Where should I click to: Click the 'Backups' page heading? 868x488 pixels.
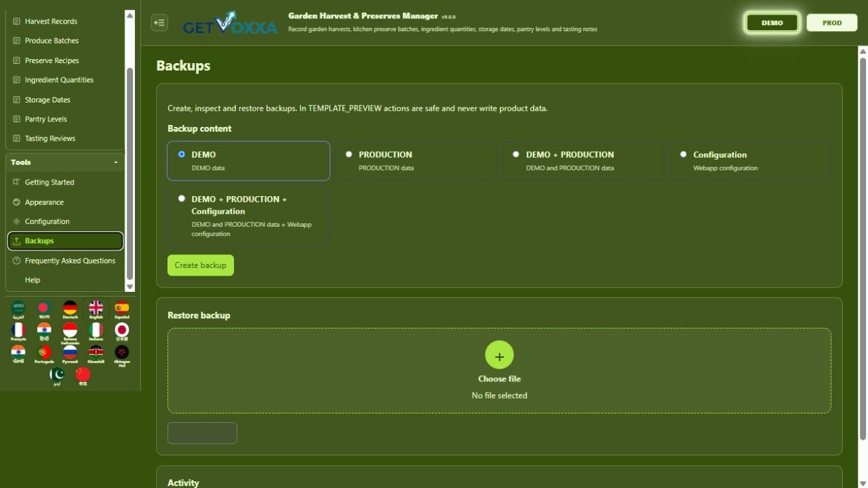point(183,66)
